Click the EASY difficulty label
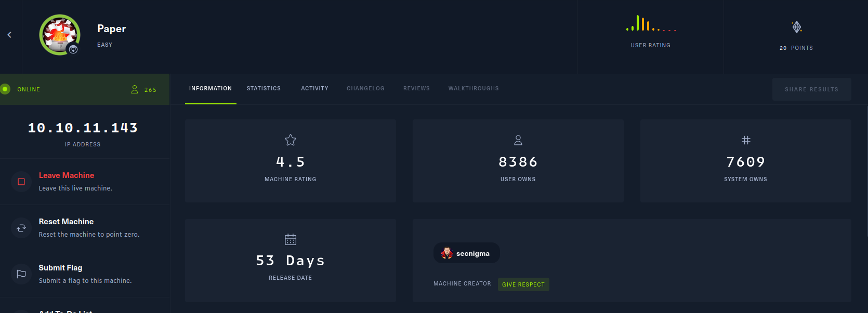Image resolution: width=868 pixels, height=313 pixels. pos(104,45)
